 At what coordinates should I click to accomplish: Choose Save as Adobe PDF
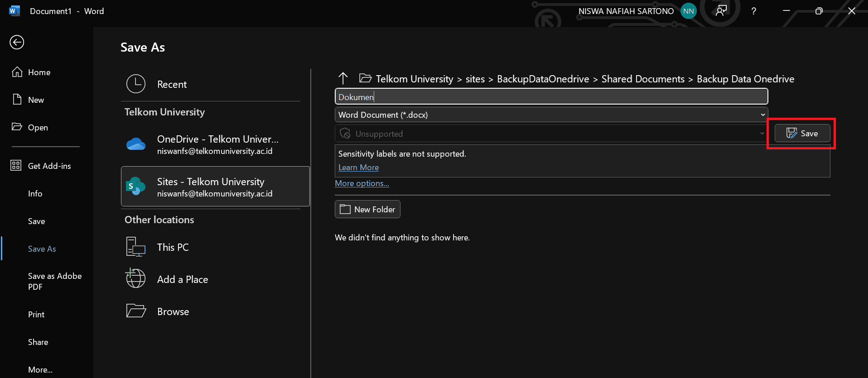[55, 282]
